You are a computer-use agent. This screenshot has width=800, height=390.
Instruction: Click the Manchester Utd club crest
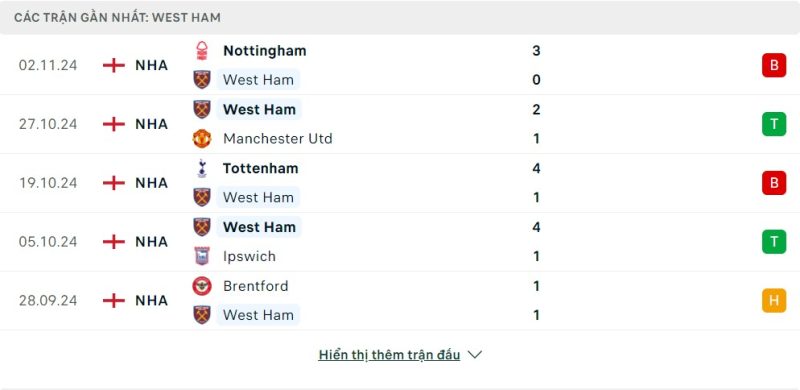(x=202, y=138)
